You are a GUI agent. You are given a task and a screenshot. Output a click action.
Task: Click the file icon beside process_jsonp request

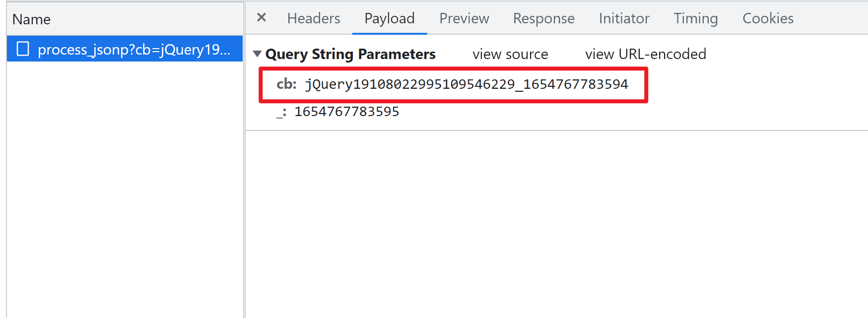coord(23,49)
